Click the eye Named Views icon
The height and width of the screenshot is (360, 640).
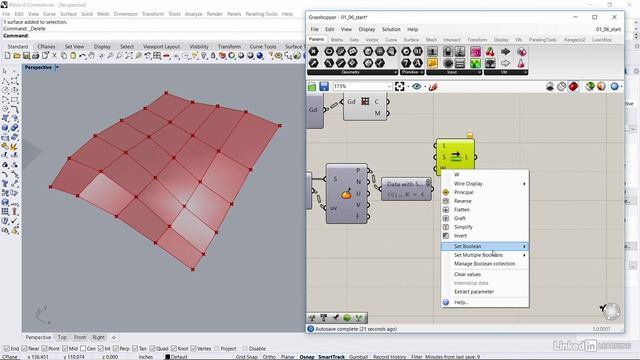(x=416, y=87)
